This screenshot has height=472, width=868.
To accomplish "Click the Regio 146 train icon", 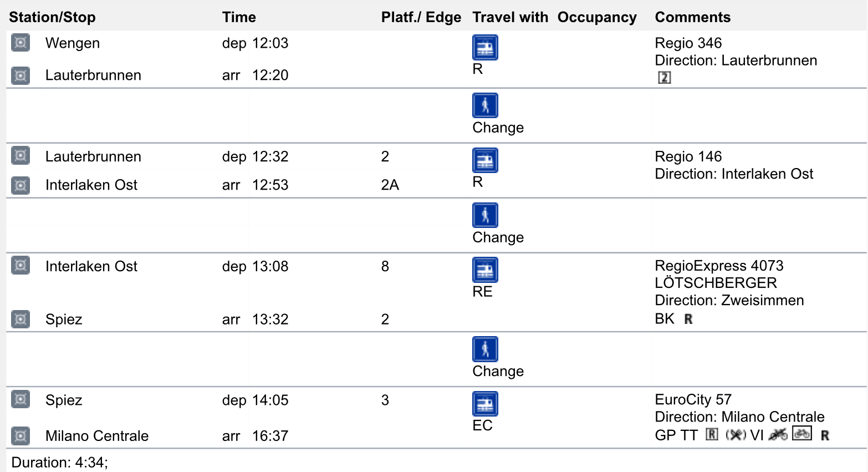I will (x=485, y=161).
